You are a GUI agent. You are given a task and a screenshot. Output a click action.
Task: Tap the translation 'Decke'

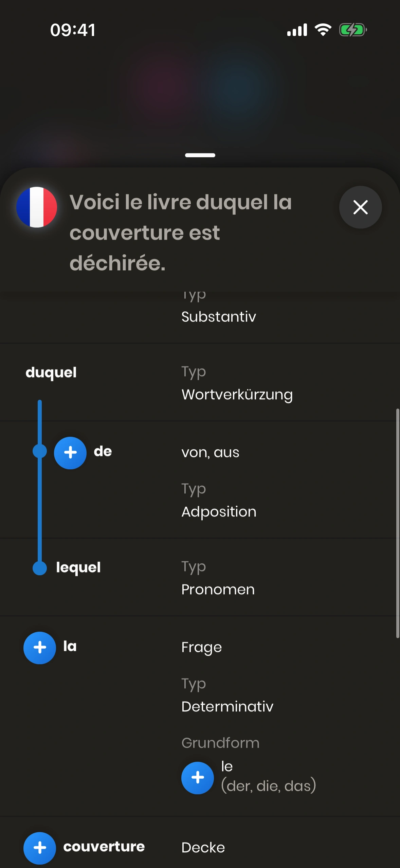tap(203, 848)
